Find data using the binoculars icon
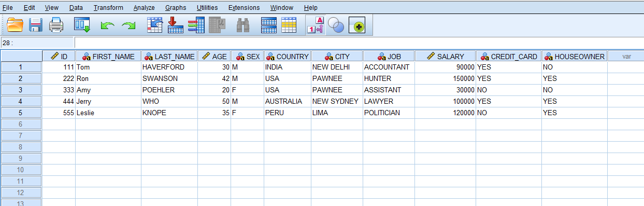 click(x=243, y=25)
